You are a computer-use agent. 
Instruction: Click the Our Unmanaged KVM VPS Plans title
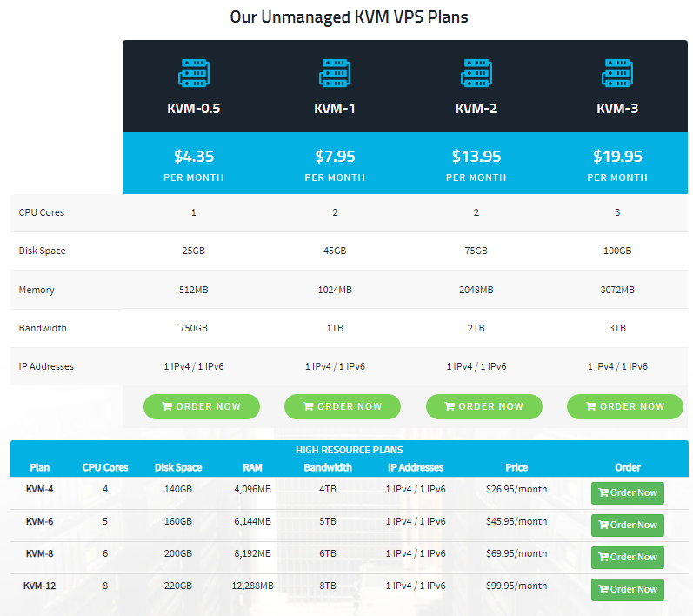tap(349, 17)
